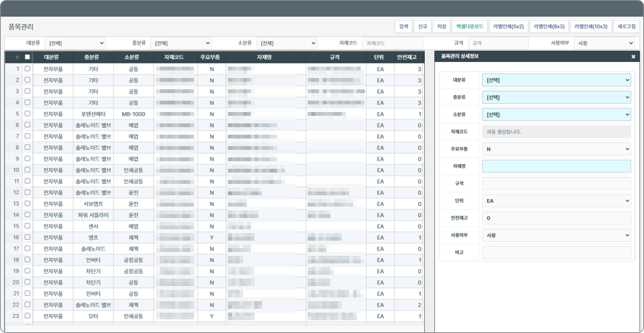Click the 중분류 column header in table
Screen dimensions: 644x333
pos(93,58)
